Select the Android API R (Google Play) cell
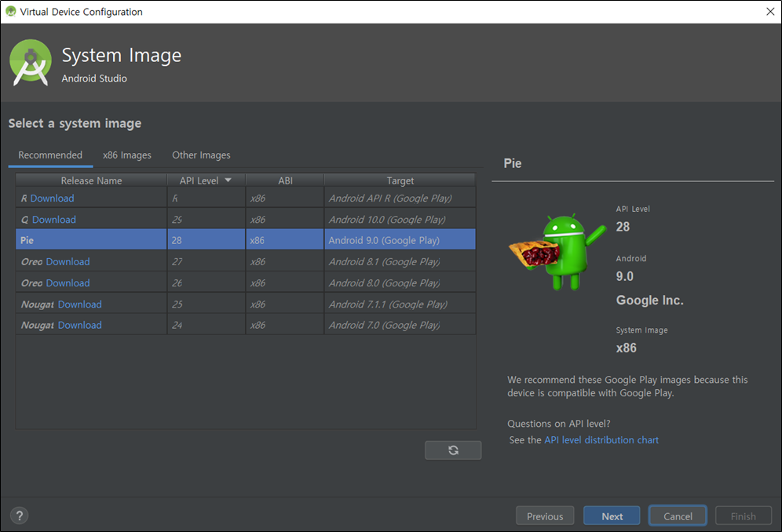 coord(400,198)
